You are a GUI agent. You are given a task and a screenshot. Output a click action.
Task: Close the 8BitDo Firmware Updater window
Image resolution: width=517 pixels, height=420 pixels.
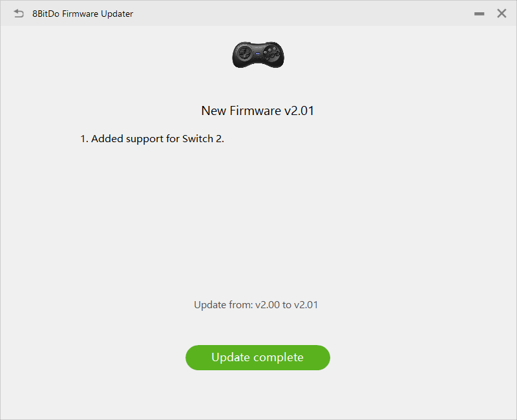click(501, 14)
